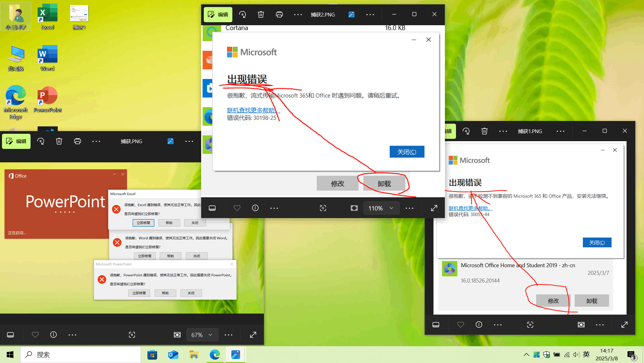Screen dimensions: 644x363
Task: Open more options right of 捕获2.PNG title
Action: pyautogui.click(x=370, y=14)
